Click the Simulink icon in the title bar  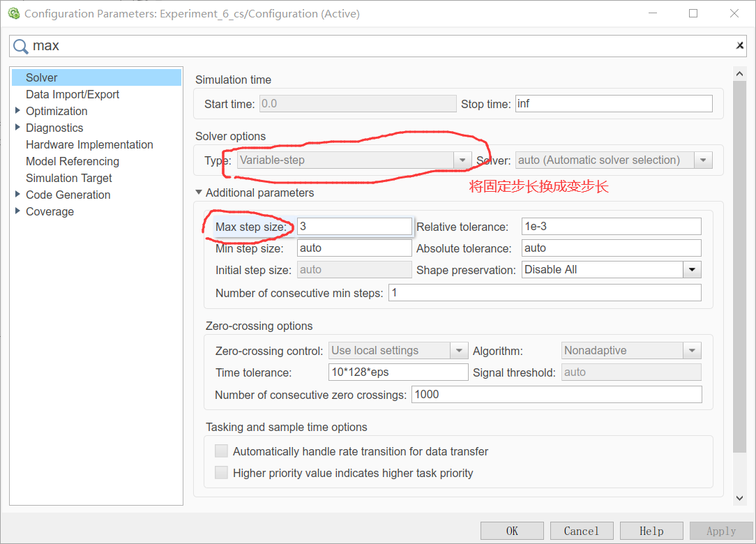point(13,13)
